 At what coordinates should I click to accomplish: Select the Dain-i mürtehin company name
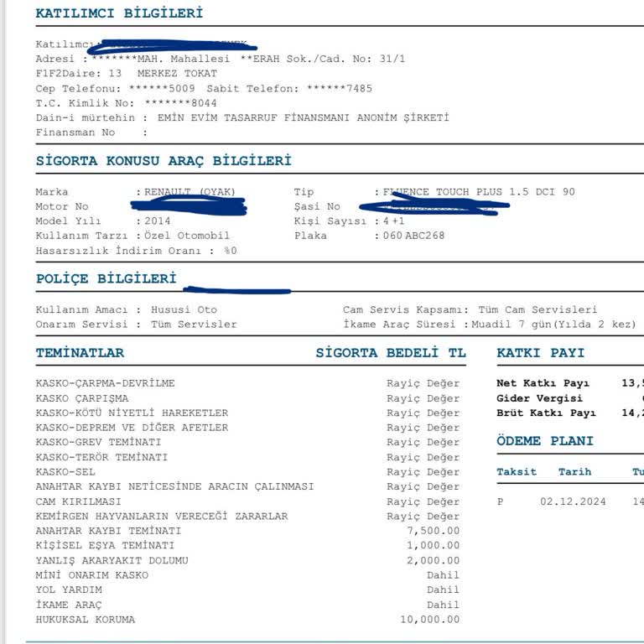click(x=303, y=118)
